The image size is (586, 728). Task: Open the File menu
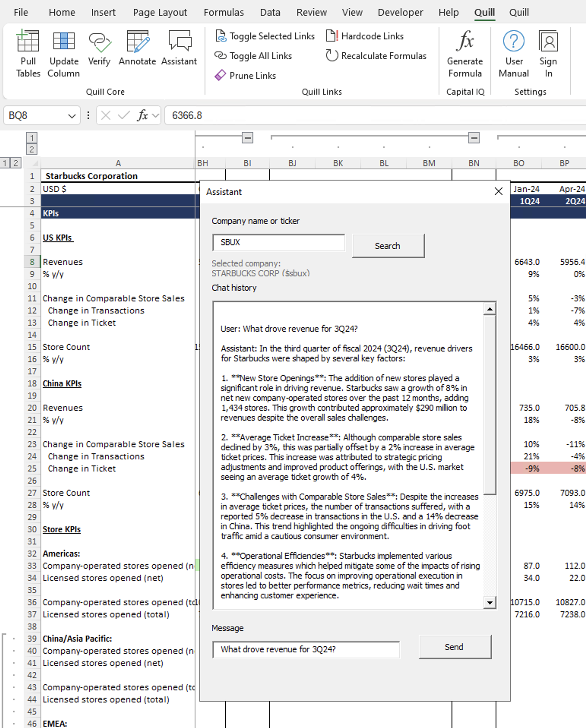21,13
